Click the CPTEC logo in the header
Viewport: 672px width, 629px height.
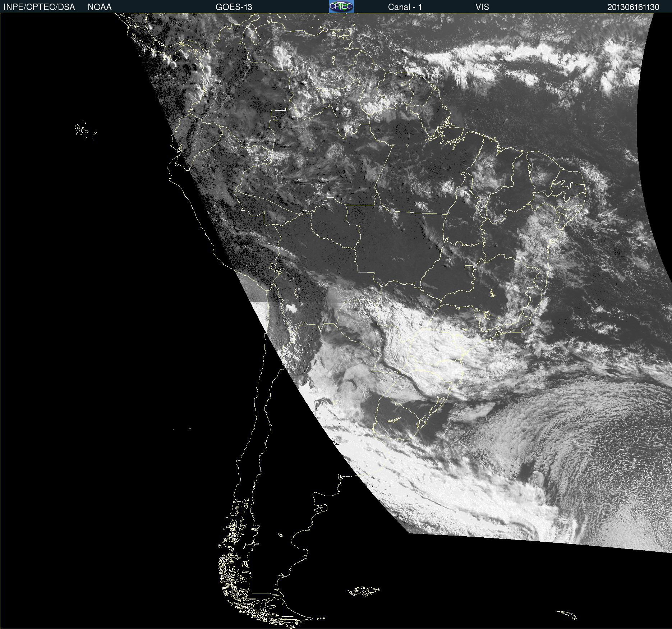point(341,6)
